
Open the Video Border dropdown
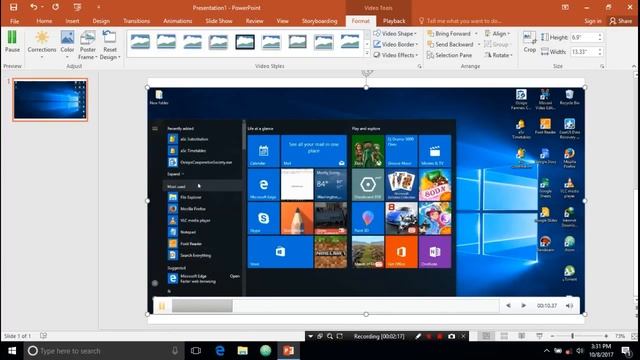coord(396,44)
